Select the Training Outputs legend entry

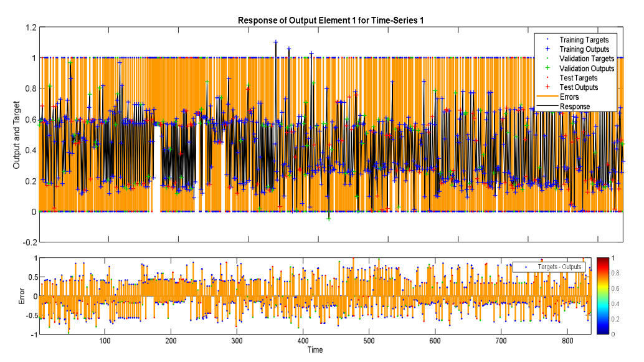tap(584, 49)
